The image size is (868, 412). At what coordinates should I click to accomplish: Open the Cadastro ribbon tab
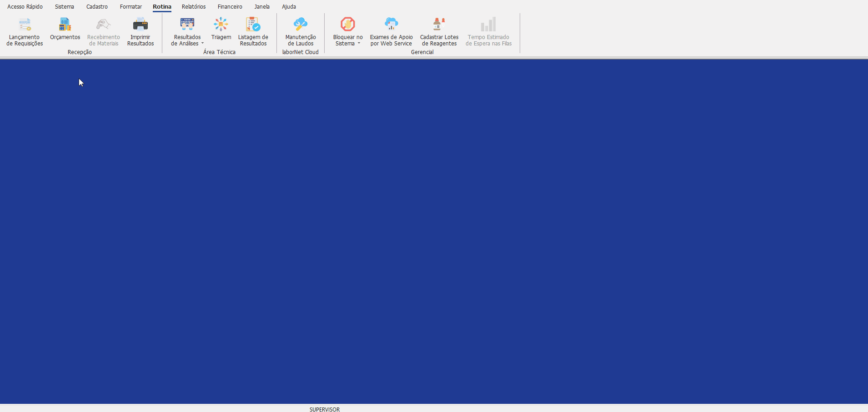(97, 7)
